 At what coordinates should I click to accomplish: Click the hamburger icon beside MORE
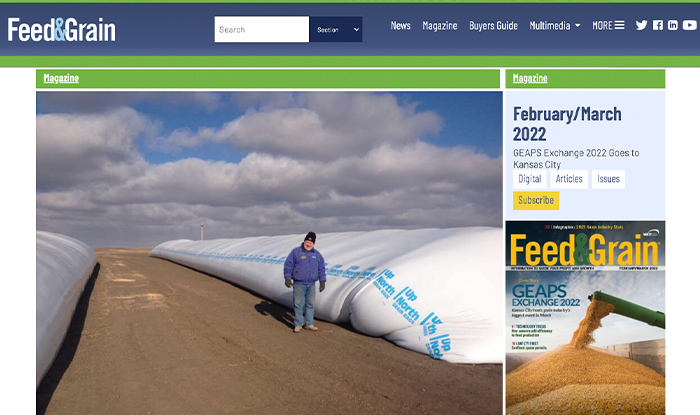tap(619, 25)
